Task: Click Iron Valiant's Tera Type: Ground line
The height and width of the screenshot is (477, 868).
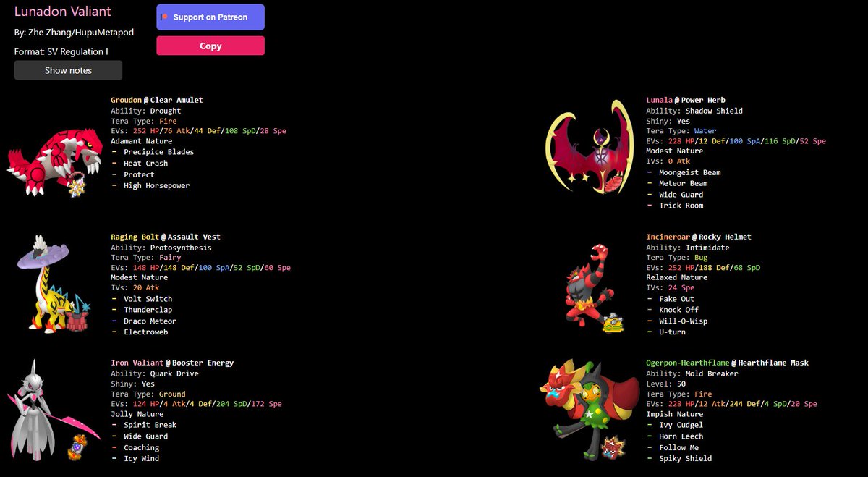Action: coord(148,394)
